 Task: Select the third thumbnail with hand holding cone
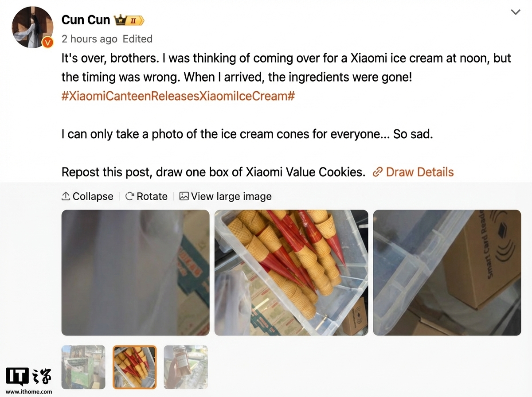(186, 367)
